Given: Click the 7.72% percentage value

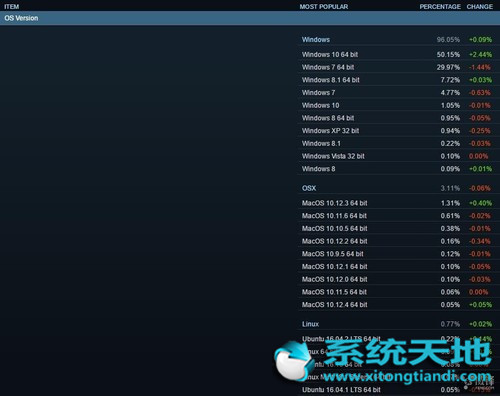Looking at the screenshot, I should point(450,80).
